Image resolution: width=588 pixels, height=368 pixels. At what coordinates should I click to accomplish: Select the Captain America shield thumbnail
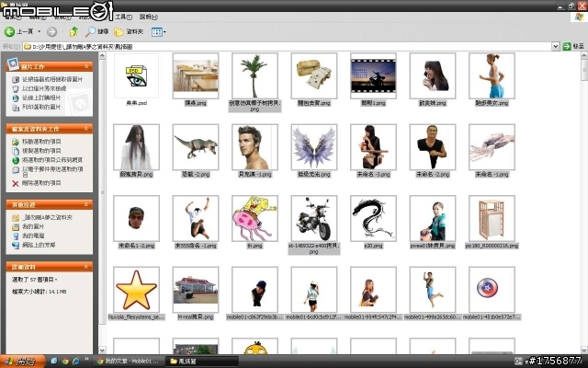pyautogui.click(x=492, y=290)
